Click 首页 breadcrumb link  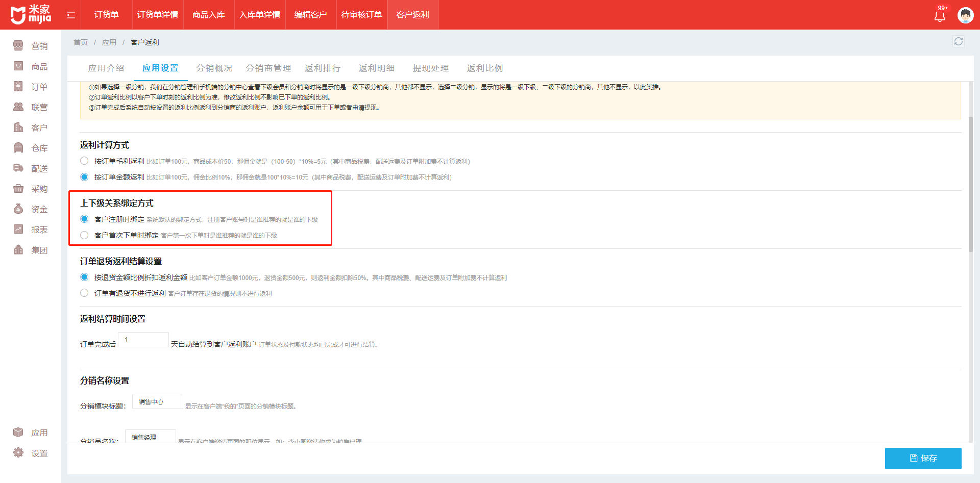81,42
